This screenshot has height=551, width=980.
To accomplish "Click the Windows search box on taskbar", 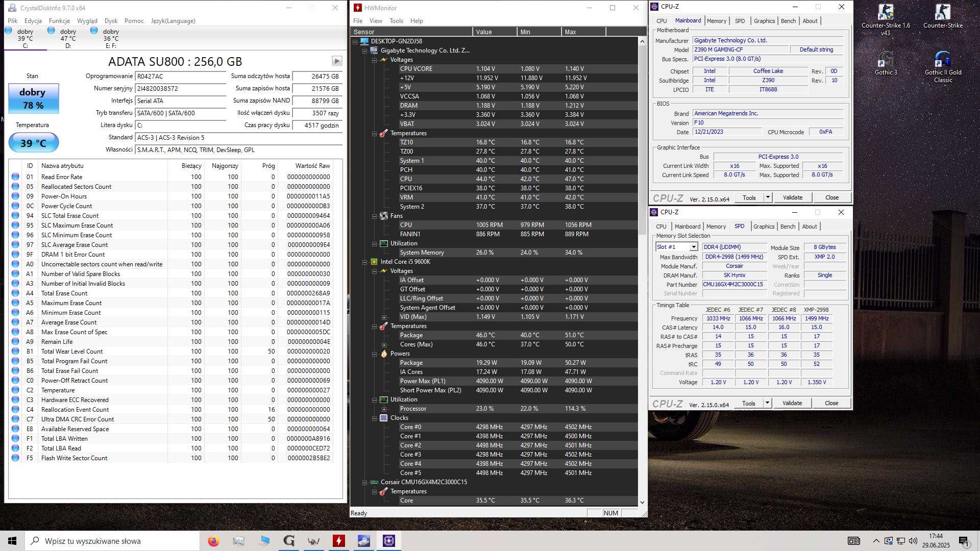I will pyautogui.click(x=112, y=541).
